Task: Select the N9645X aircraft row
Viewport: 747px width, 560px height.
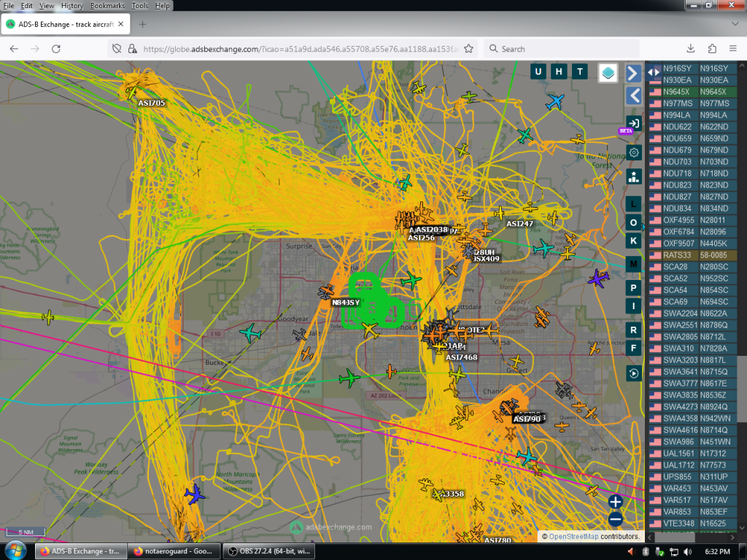Action: coord(693,92)
